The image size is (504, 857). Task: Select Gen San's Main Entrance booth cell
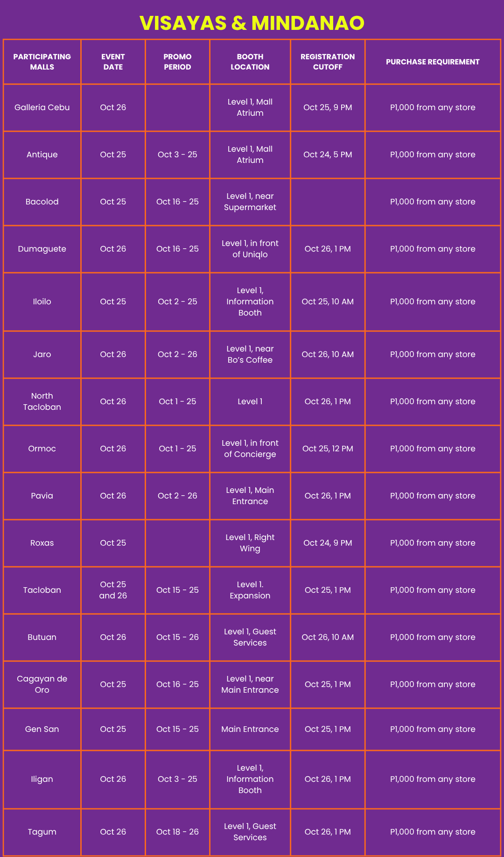[x=250, y=729]
